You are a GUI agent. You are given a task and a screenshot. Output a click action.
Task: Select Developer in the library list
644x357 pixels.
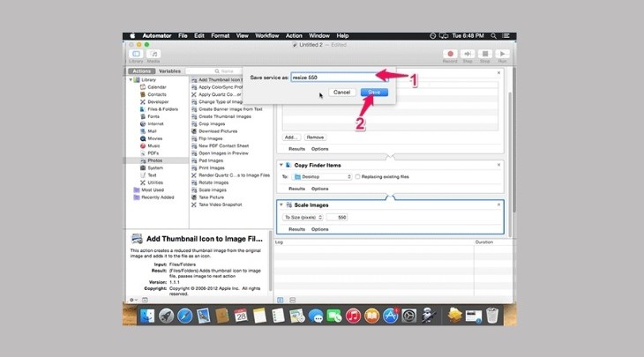[x=158, y=101]
